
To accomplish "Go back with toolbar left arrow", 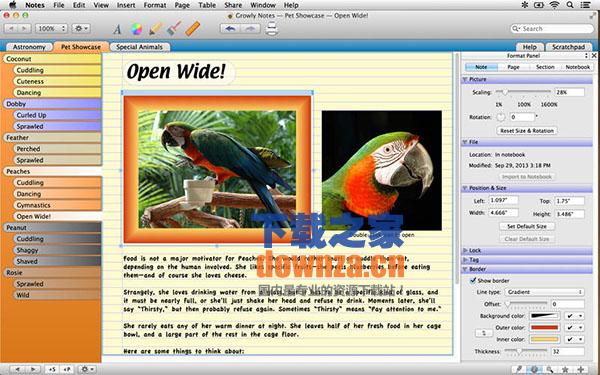I will [x=11, y=29].
